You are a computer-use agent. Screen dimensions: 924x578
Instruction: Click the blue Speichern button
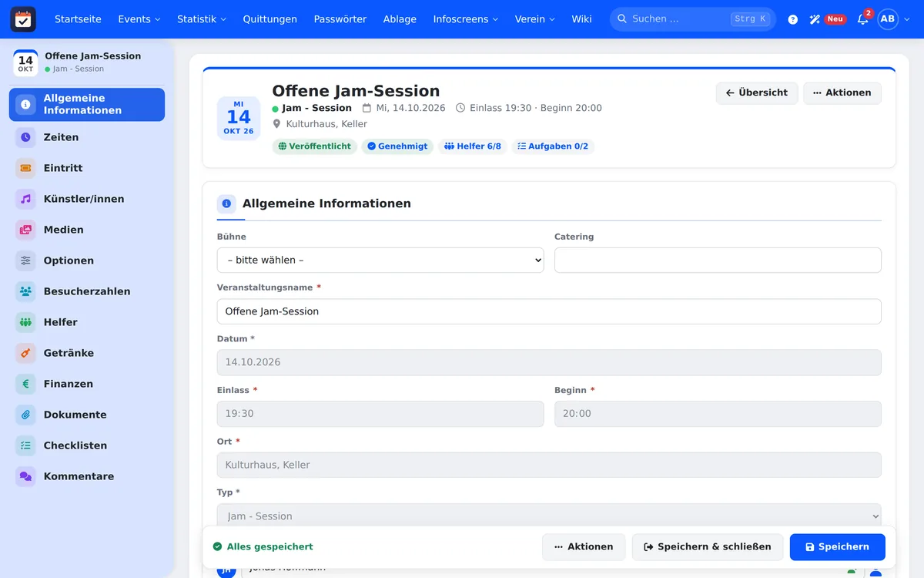pyautogui.click(x=838, y=547)
